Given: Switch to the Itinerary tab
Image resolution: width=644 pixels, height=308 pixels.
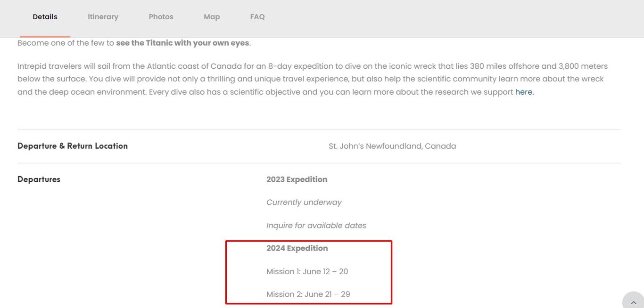Looking at the screenshot, I should click(103, 17).
